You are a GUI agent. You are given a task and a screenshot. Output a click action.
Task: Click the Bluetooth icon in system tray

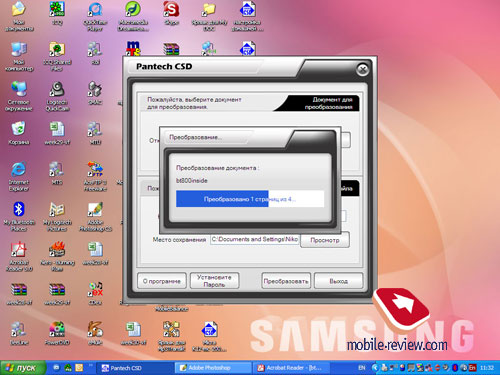coord(455,368)
